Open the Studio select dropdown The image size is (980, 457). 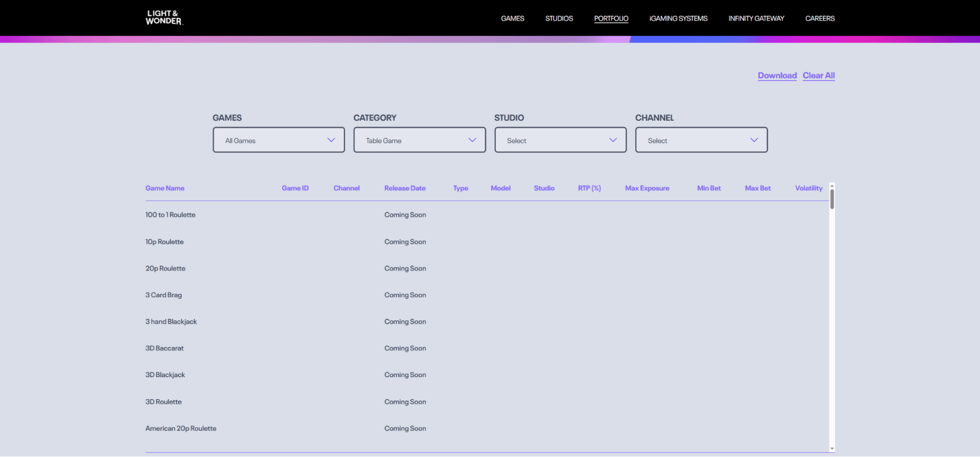coord(560,140)
